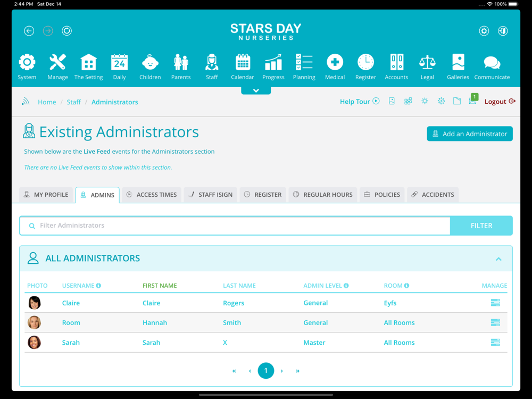Open the Staff section icon

[212, 67]
